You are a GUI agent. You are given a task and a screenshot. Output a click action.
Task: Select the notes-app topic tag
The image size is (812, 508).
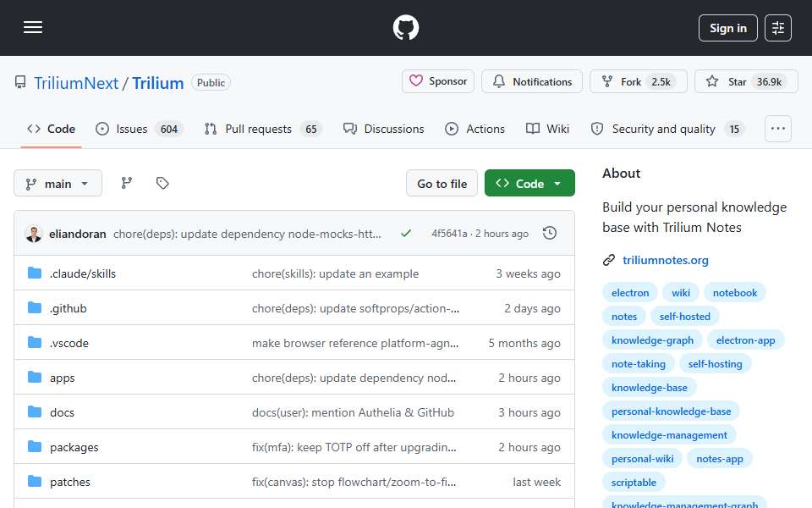[x=719, y=459]
